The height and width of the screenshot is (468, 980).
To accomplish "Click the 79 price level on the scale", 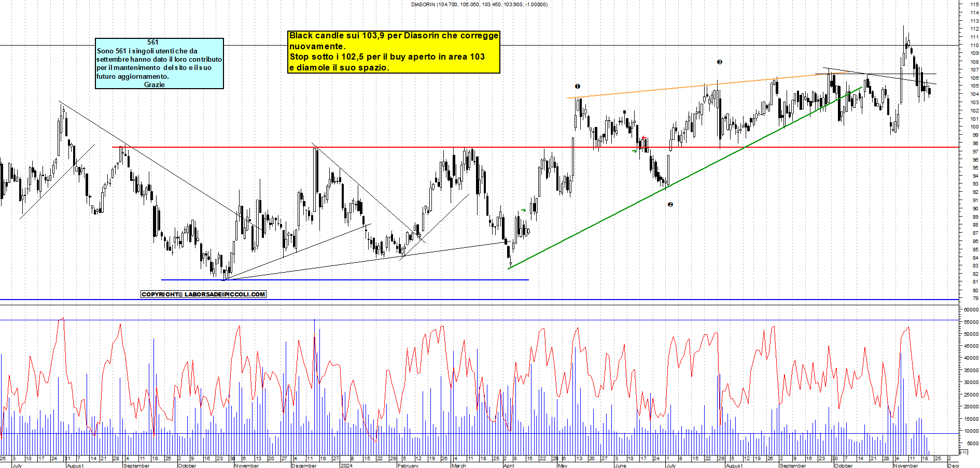I will pyautogui.click(x=975, y=299).
